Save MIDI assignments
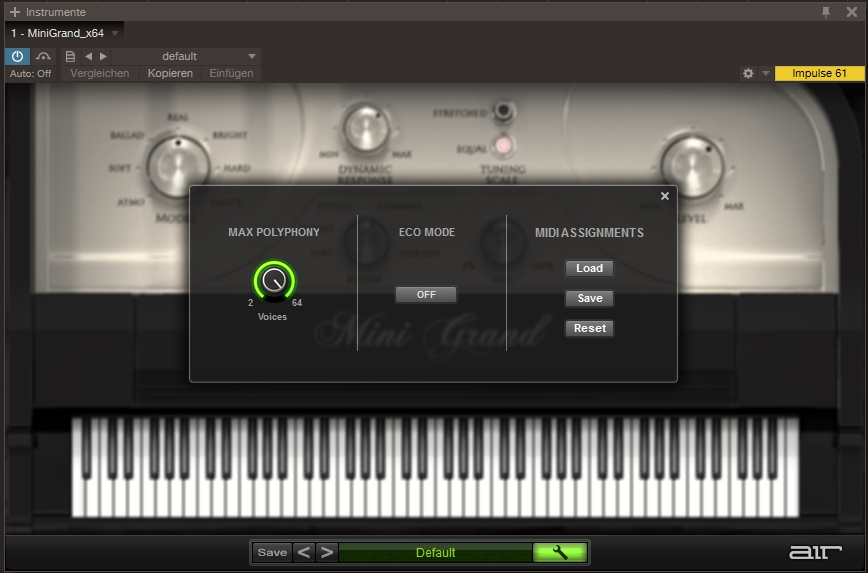Viewport: 868px width, 573px height. point(589,298)
